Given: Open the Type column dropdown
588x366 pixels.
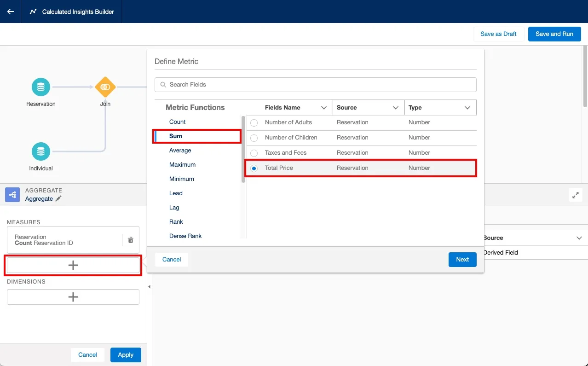Looking at the screenshot, I should [467, 108].
